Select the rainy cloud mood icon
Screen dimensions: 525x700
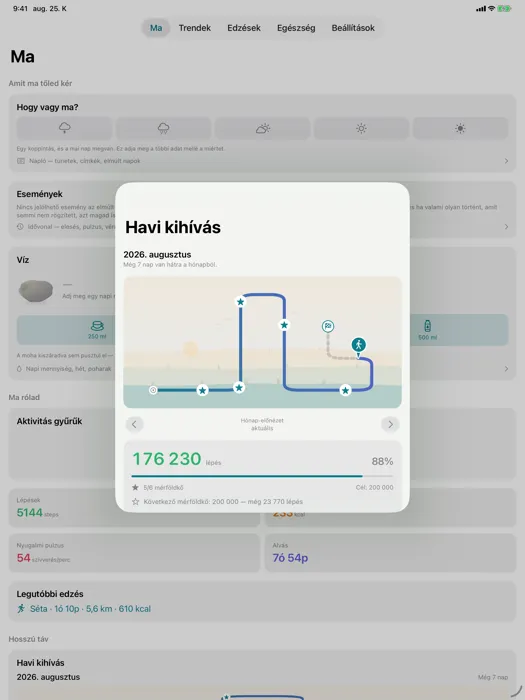(163, 129)
